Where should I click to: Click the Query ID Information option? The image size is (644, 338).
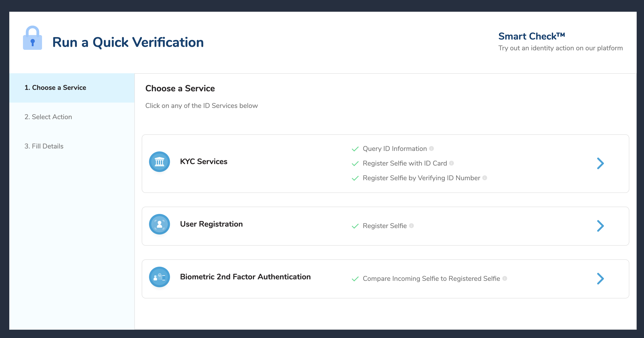[x=395, y=149]
